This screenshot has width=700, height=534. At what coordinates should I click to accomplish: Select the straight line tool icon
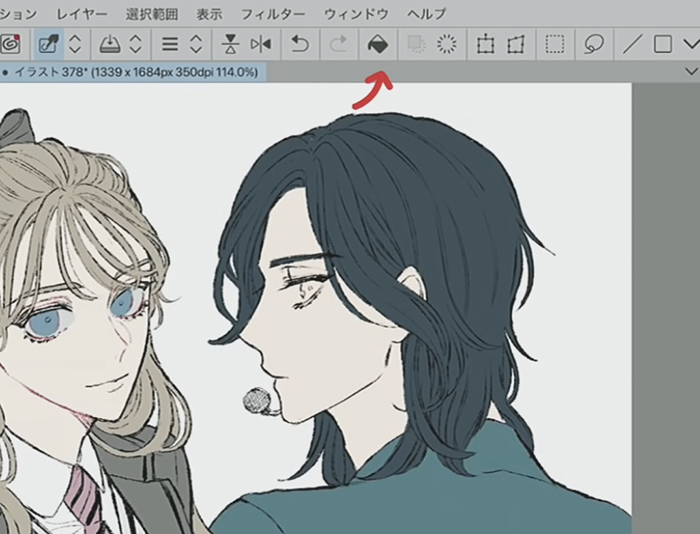click(x=632, y=45)
